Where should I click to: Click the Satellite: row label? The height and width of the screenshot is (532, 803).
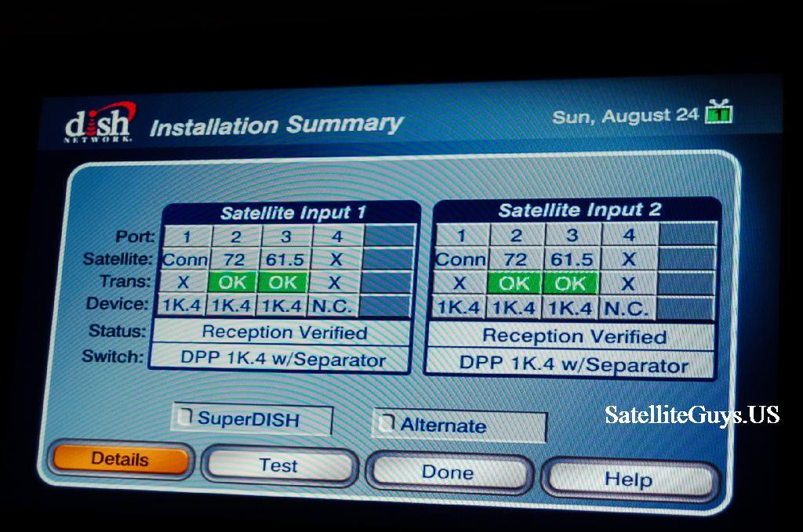[118, 259]
